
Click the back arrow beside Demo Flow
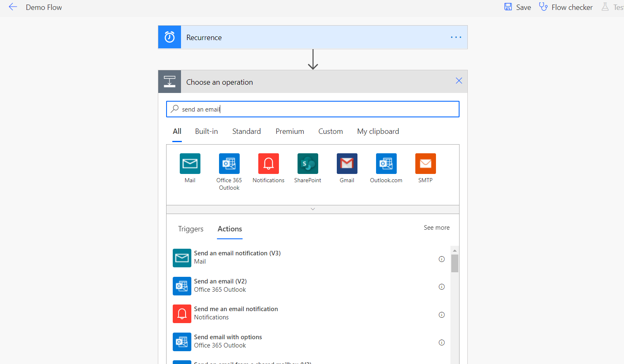coord(12,7)
